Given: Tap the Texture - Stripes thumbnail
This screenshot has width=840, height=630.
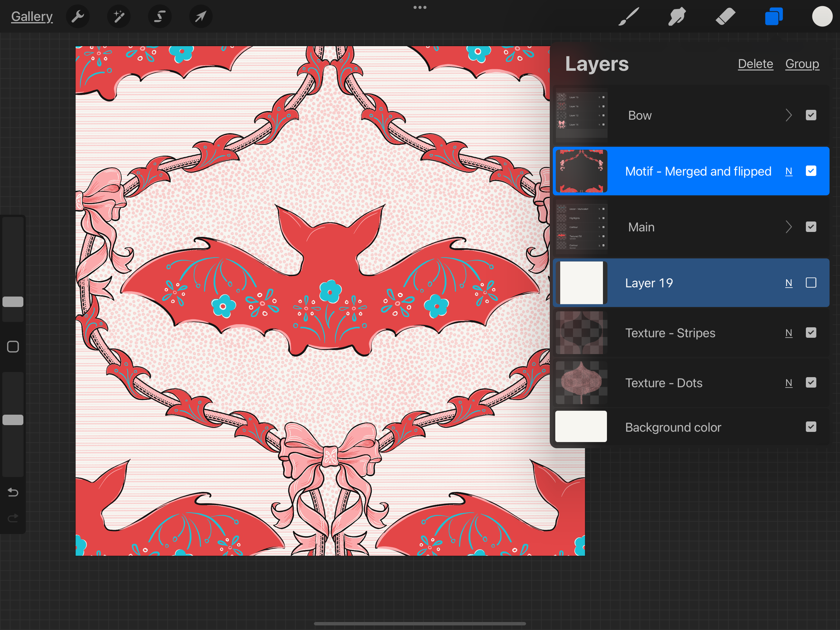Looking at the screenshot, I should click(x=581, y=333).
